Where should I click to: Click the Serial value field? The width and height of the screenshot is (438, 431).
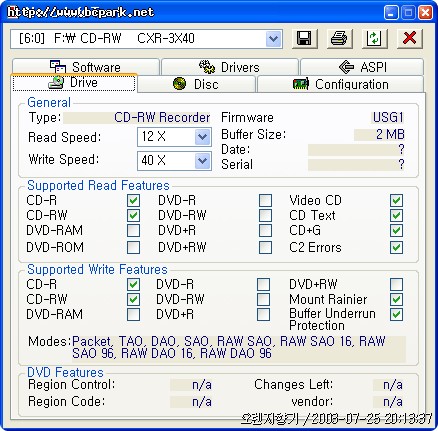pyautogui.click(x=356, y=165)
